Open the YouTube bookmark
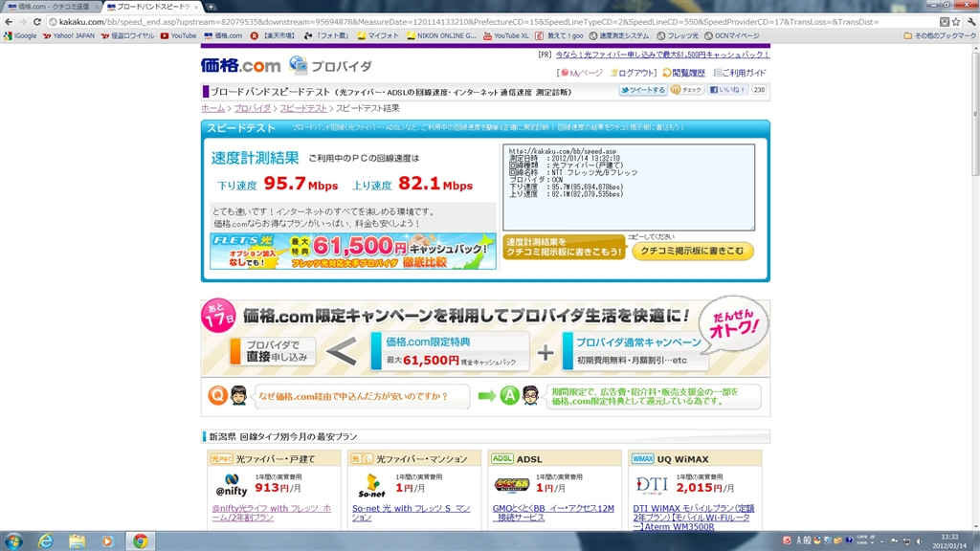980x551 pixels. [178, 35]
